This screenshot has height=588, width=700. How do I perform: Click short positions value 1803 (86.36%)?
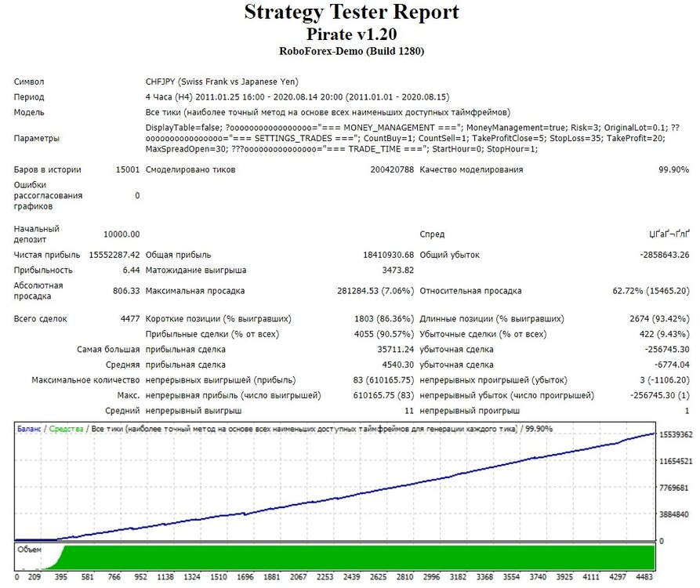click(x=384, y=319)
